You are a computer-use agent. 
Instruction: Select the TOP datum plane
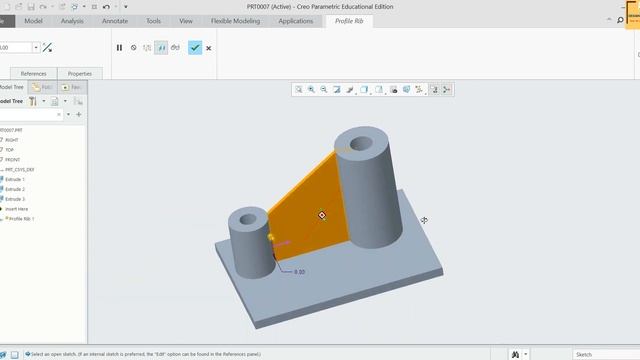point(9,150)
